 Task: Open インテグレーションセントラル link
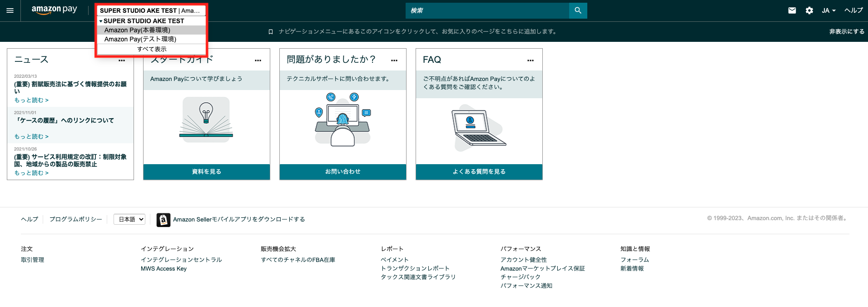181,260
